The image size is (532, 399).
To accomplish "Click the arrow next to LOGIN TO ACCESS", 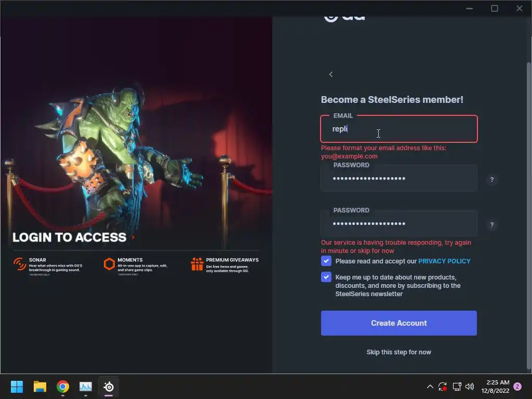I will point(133,237).
